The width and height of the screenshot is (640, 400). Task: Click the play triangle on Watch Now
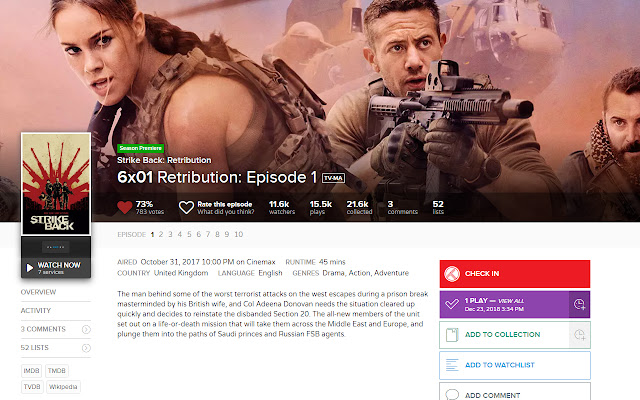[29, 268]
